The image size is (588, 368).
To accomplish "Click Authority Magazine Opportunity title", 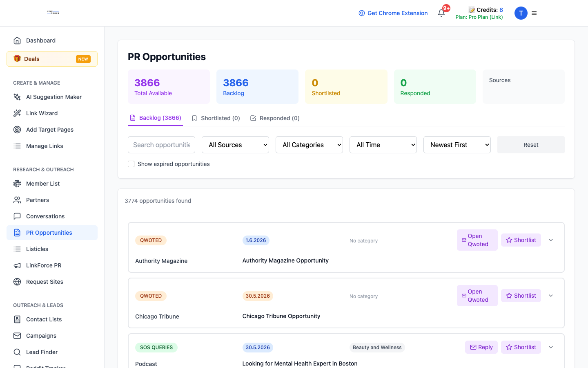I will pos(285,260).
